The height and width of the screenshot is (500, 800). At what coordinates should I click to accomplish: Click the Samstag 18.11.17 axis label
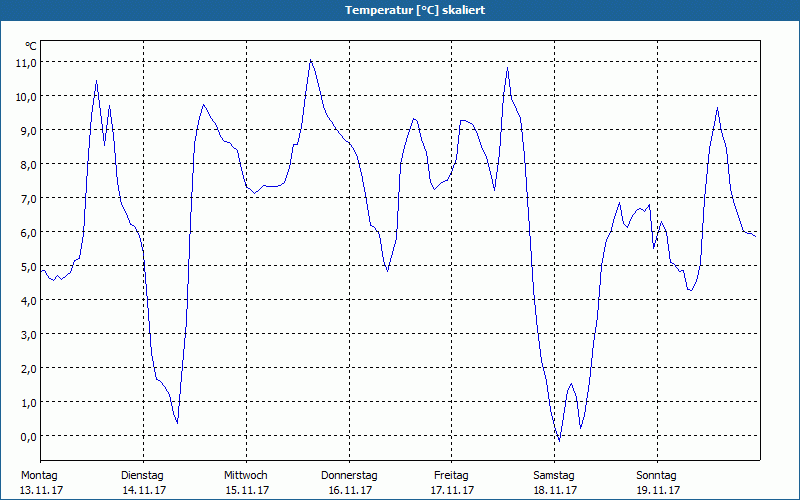tap(555, 483)
